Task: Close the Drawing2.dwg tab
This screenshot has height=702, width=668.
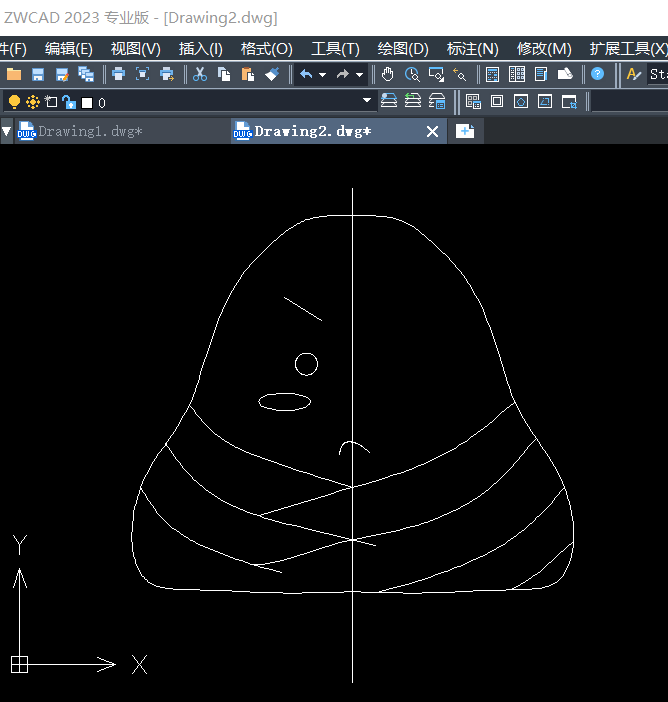Action: [432, 132]
